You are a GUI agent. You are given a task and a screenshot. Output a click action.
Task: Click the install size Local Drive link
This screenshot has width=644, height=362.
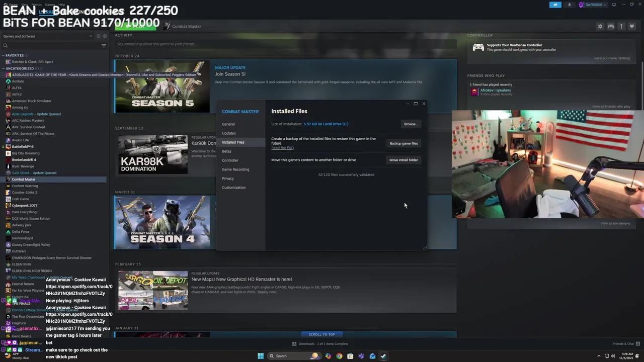326,124
